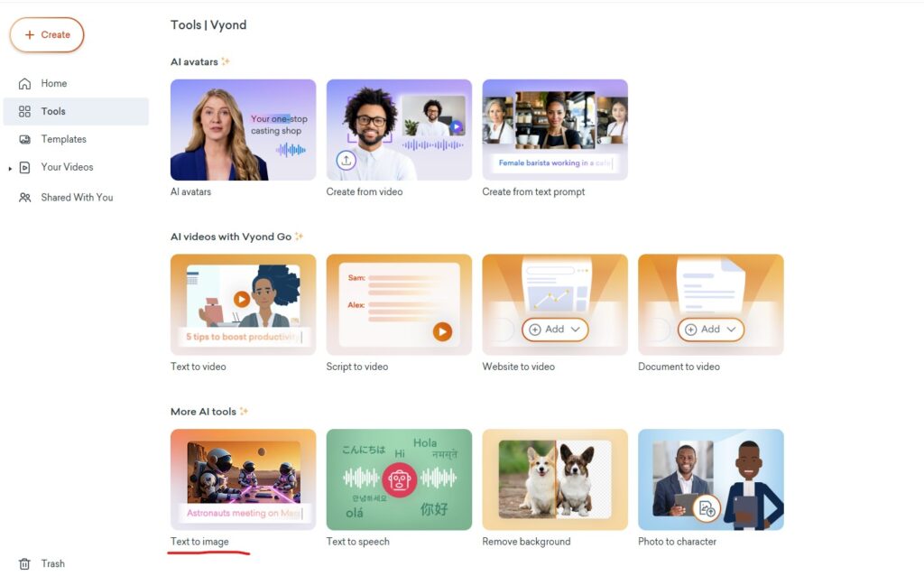Click the upload icon on Create from video
The image size is (924, 576).
coord(346,160)
